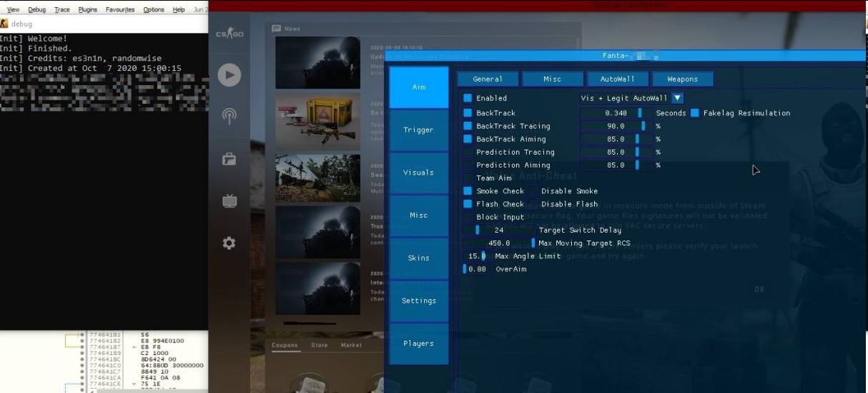This screenshot has width=868, height=393.
Task: Enable the Prediction Tracing checkbox
Action: [x=468, y=152]
